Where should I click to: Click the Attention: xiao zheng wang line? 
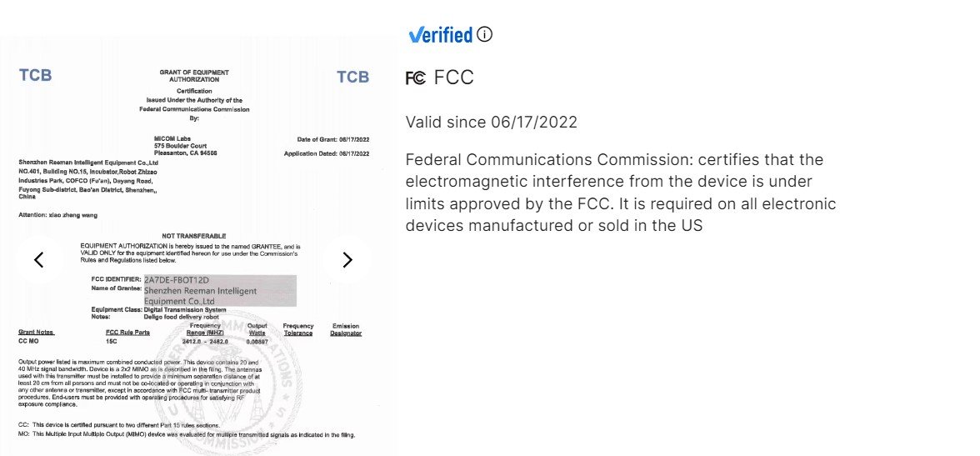point(58,215)
